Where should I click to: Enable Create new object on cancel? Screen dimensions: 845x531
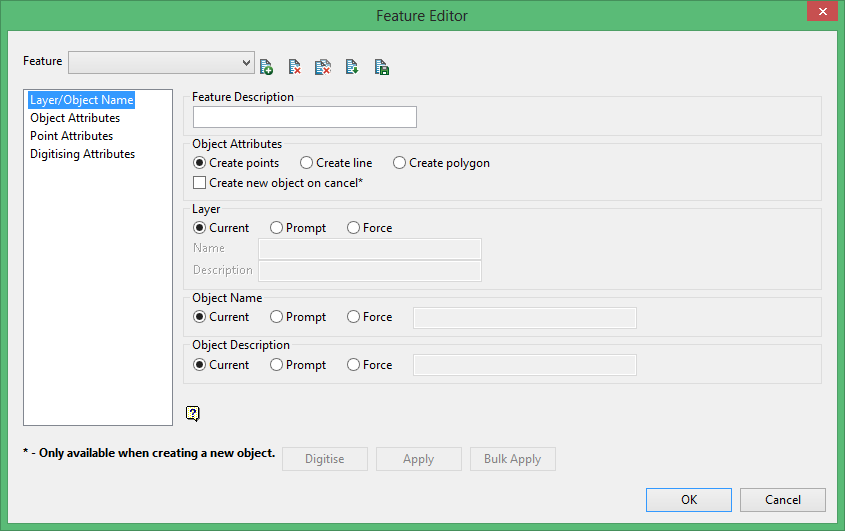coord(200,183)
